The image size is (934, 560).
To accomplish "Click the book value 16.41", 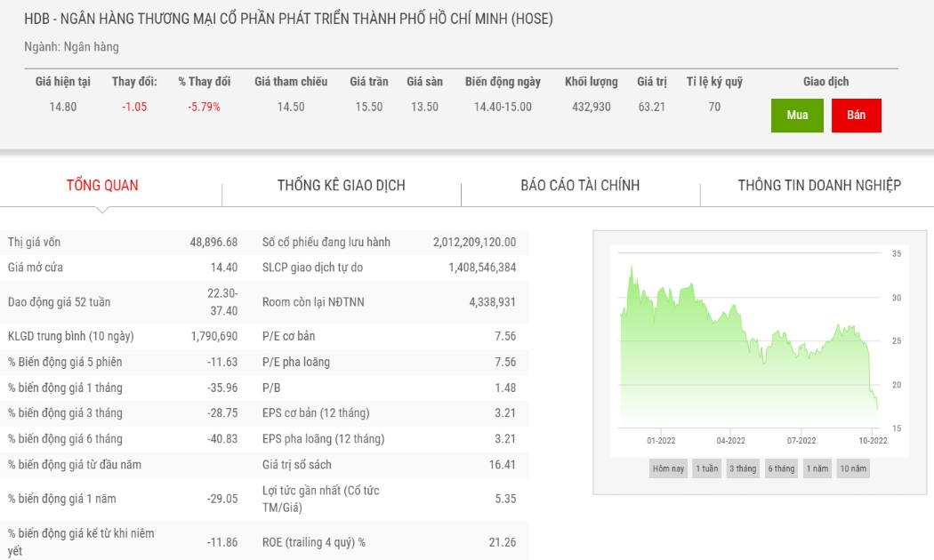I will [x=503, y=465].
